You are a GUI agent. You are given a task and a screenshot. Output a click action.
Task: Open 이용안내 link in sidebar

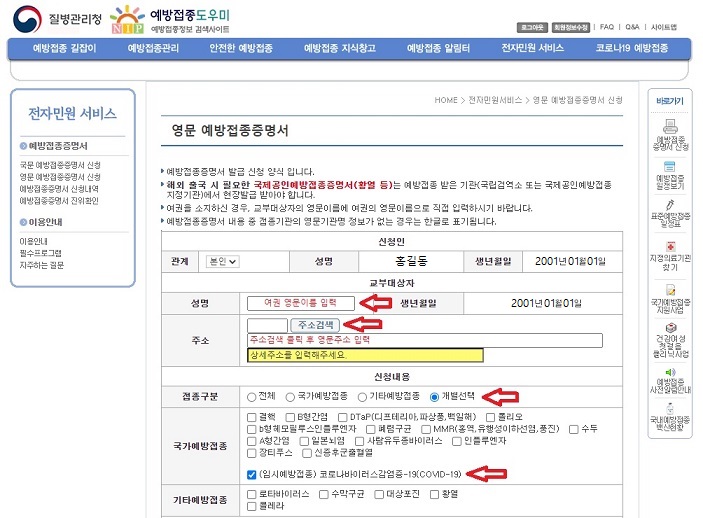[33, 241]
